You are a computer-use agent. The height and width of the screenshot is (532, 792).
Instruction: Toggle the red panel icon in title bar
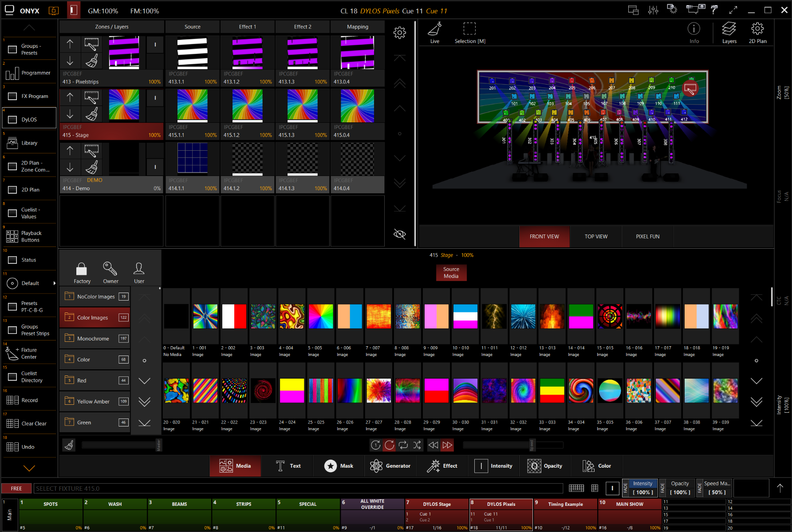click(74, 10)
